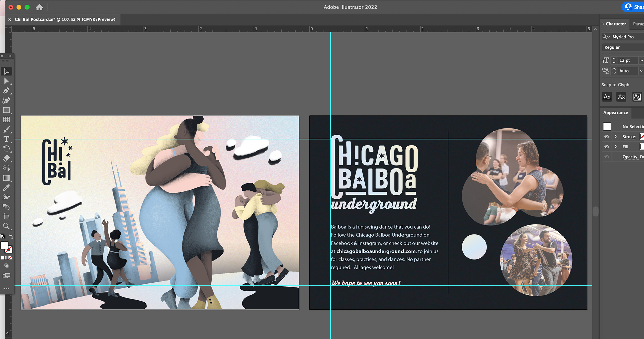Select the Blend tool
Screen dimensions: 644x339
(x=6, y=207)
